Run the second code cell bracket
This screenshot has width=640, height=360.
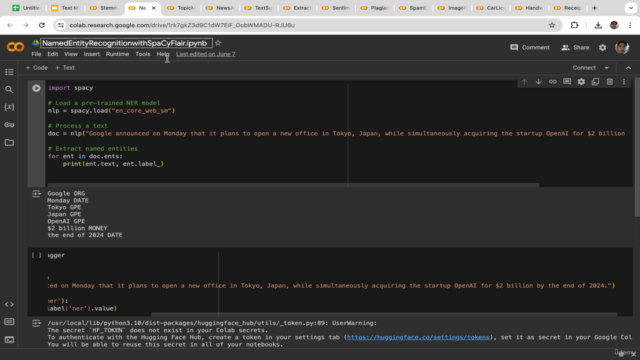point(36,256)
